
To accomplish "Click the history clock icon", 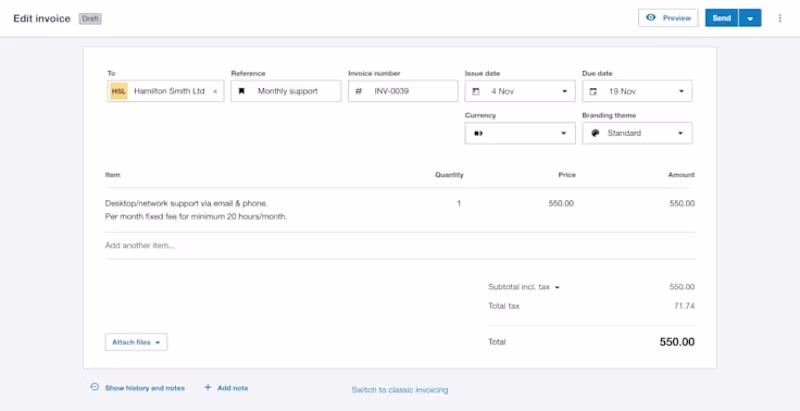I will (x=94, y=387).
